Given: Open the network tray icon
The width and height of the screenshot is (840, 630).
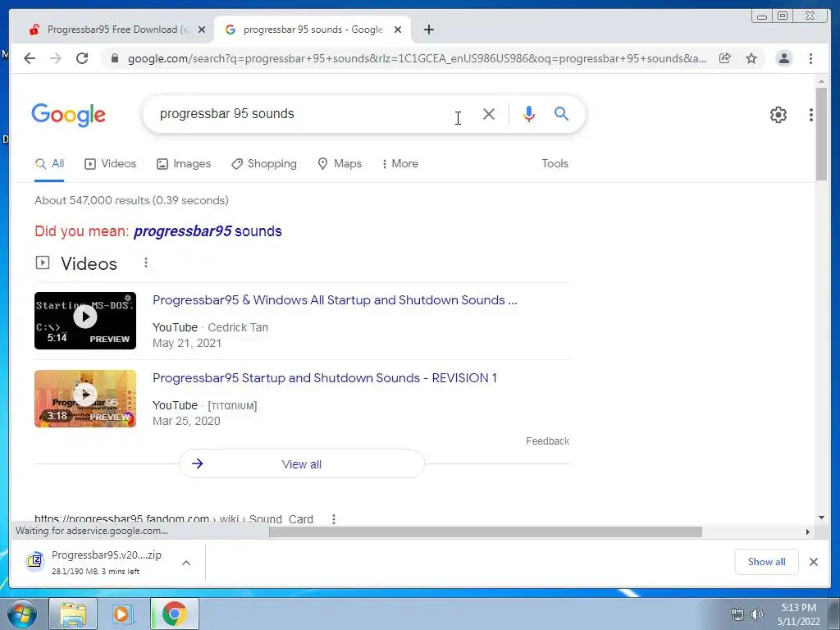Looking at the screenshot, I should click(737, 614).
